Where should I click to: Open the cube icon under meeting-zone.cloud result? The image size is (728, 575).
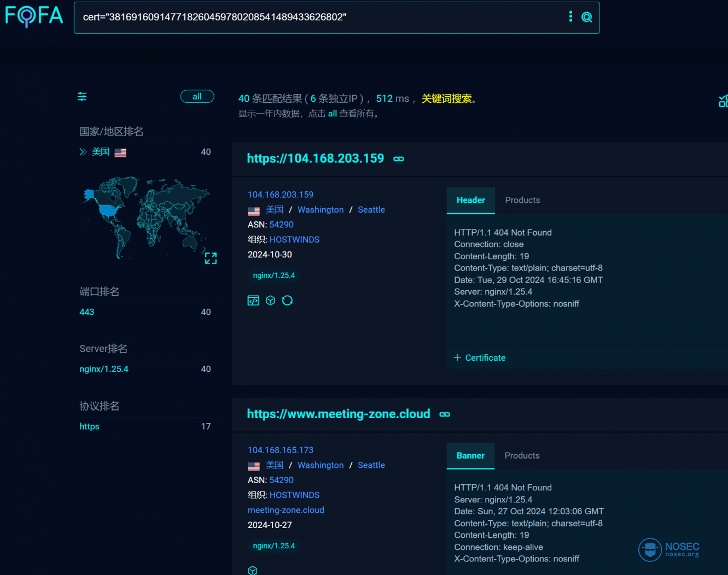point(253,570)
